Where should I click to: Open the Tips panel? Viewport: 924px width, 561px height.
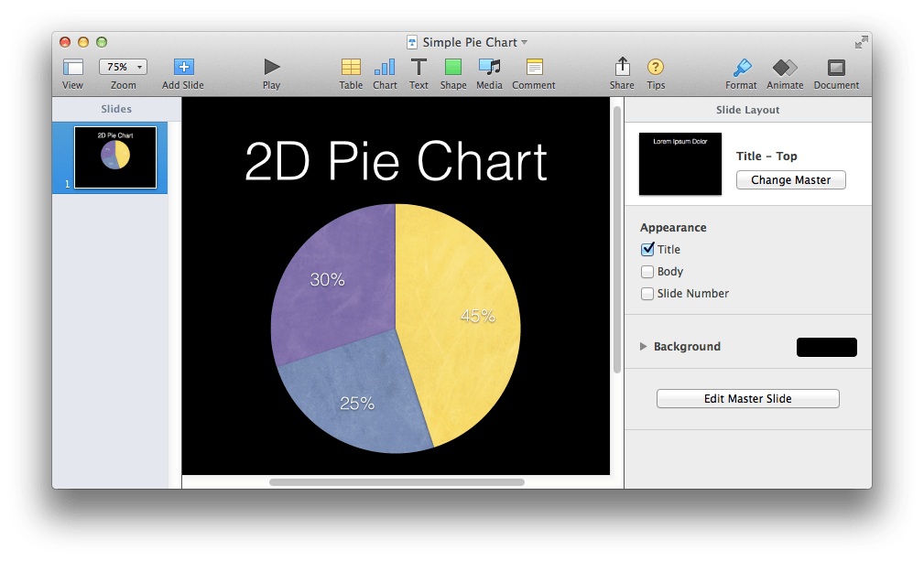tap(656, 73)
